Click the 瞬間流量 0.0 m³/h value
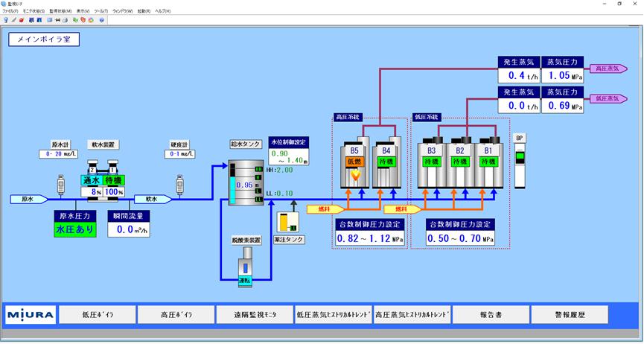The width and height of the screenshot is (644, 344). click(129, 229)
